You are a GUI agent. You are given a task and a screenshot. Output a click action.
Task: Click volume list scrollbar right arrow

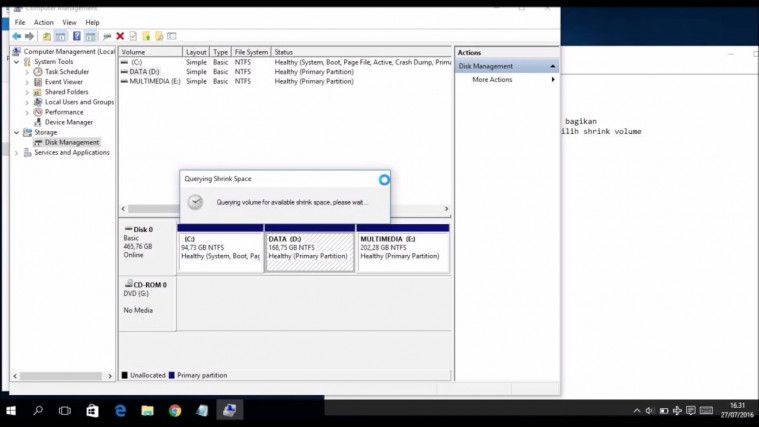click(x=446, y=209)
